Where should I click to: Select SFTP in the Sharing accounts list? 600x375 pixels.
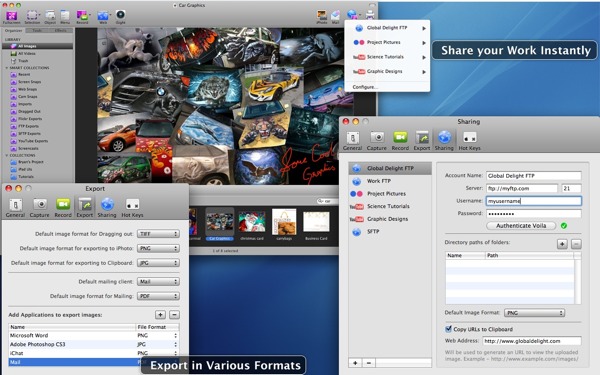click(390, 232)
